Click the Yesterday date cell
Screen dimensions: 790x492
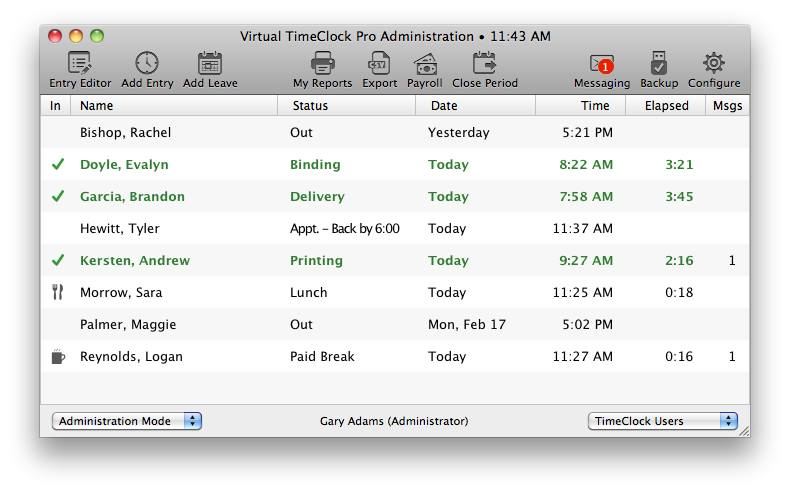(x=458, y=132)
